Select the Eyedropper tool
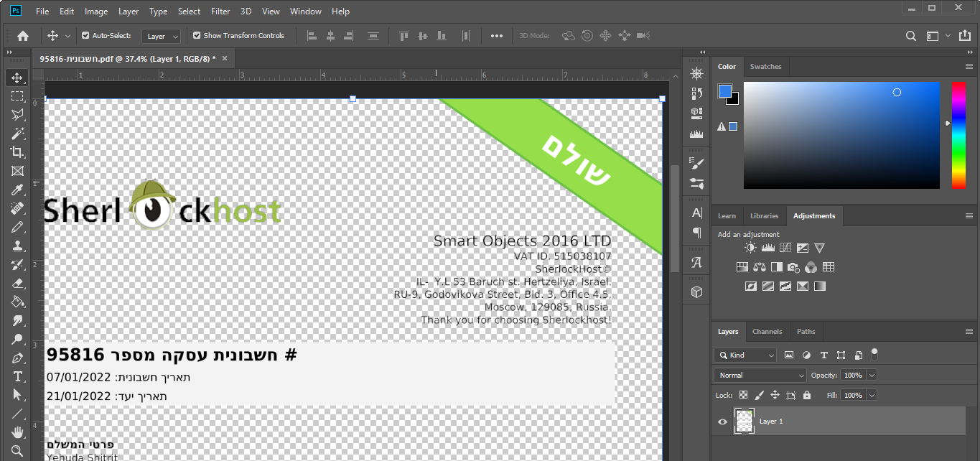The width and height of the screenshot is (980, 461). [x=17, y=190]
